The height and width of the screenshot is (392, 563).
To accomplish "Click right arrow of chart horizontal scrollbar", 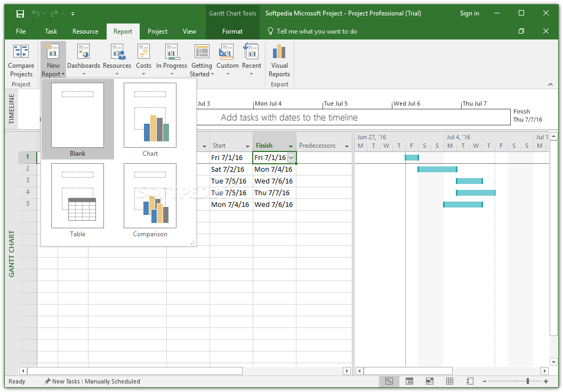I will pyautogui.click(x=545, y=371).
